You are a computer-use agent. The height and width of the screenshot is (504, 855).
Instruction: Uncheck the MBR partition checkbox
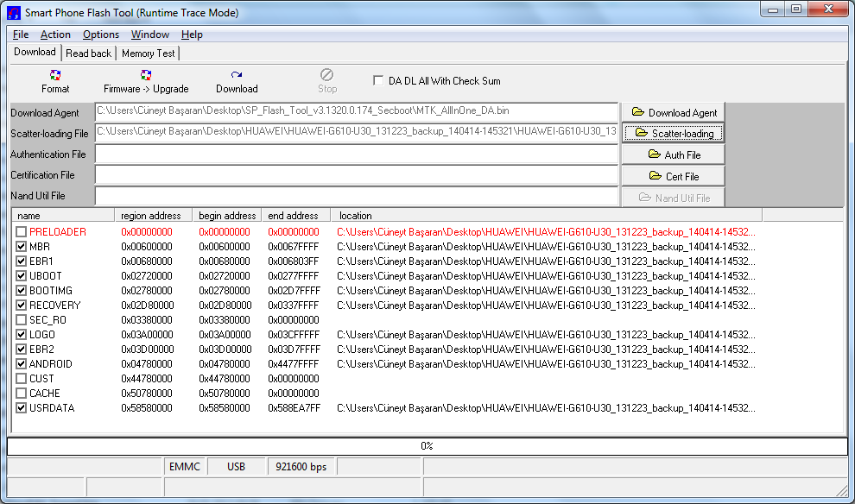(x=22, y=247)
